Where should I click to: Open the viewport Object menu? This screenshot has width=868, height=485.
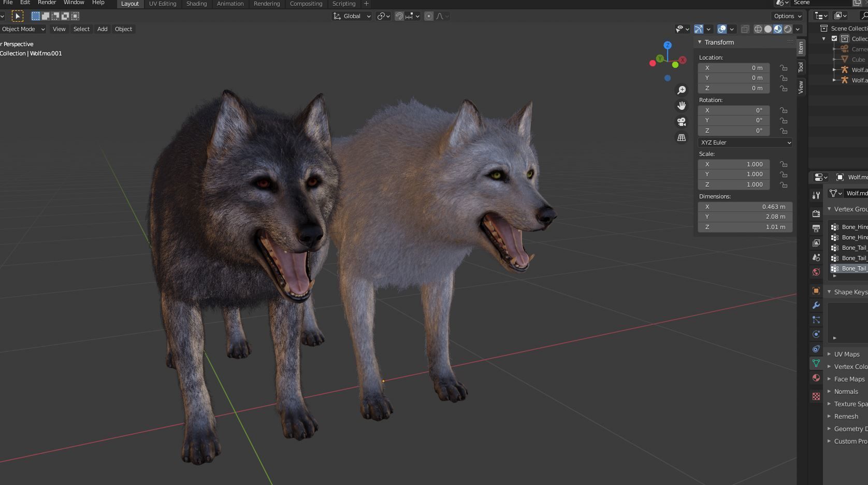click(123, 29)
